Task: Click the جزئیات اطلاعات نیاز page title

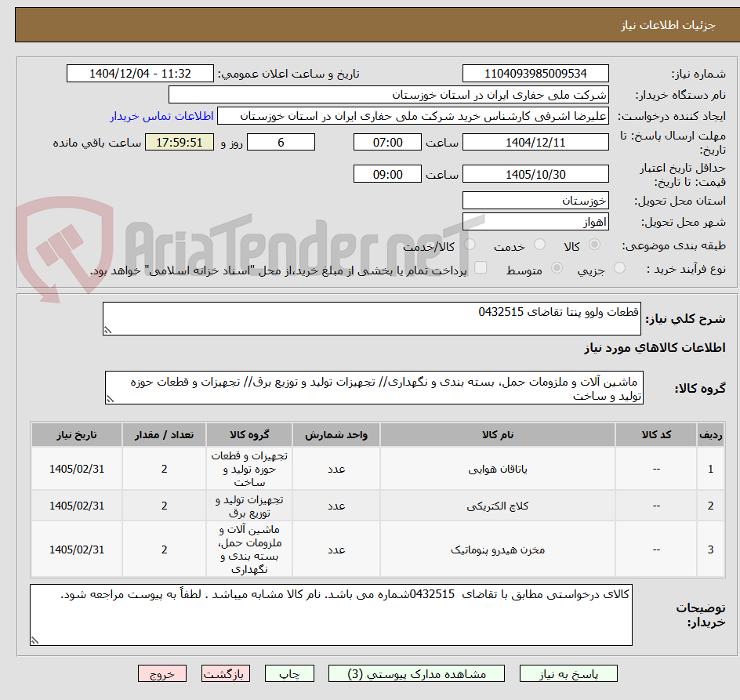Action: click(668, 25)
